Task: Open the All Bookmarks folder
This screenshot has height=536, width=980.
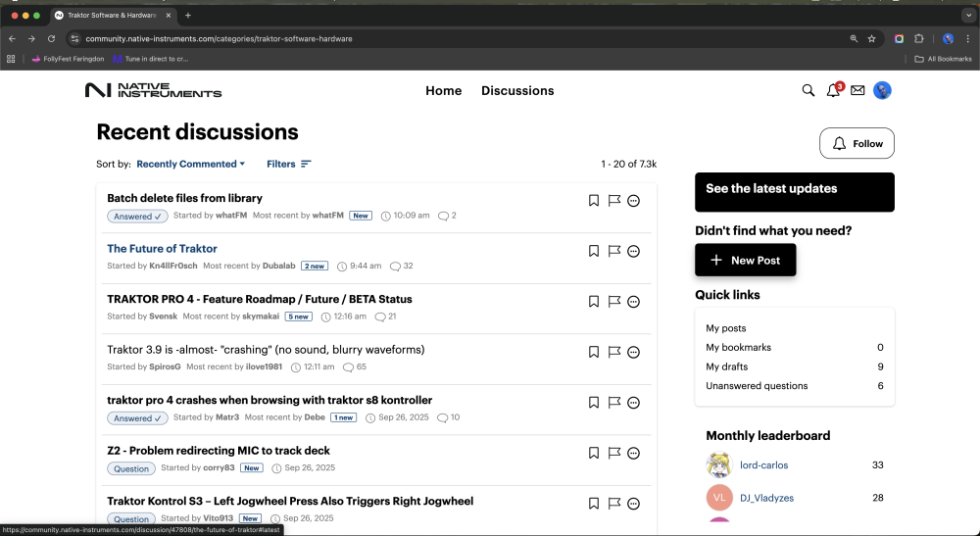Action: (943, 59)
